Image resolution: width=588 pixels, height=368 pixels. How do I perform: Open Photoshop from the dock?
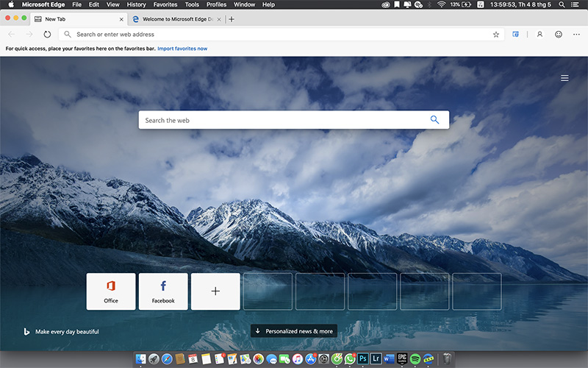click(362, 359)
